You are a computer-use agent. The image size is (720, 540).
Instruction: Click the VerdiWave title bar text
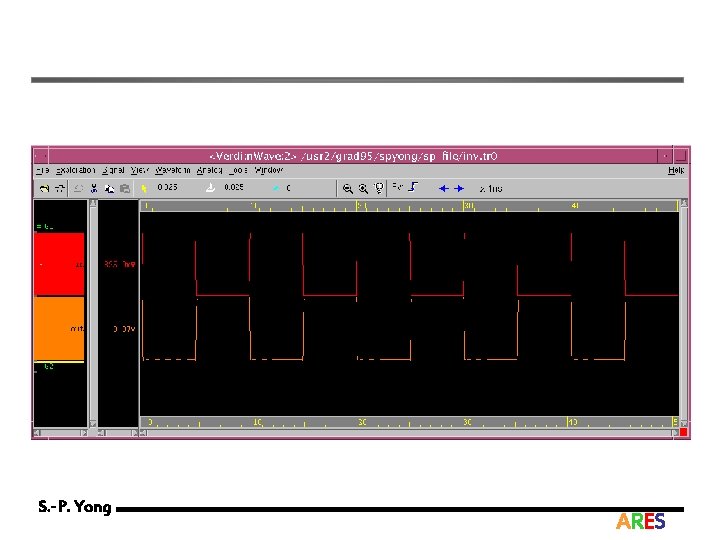point(353,156)
